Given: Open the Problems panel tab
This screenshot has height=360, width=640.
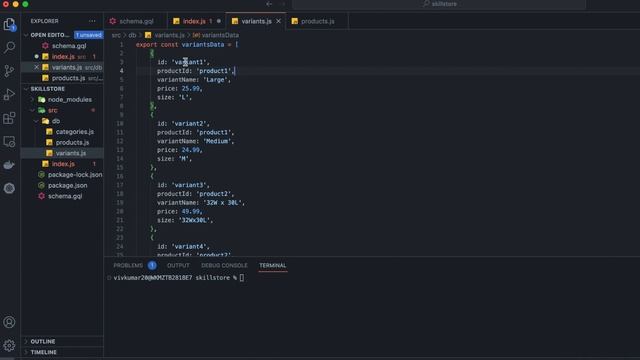Looking at the screenshot, I should point(128,265).
